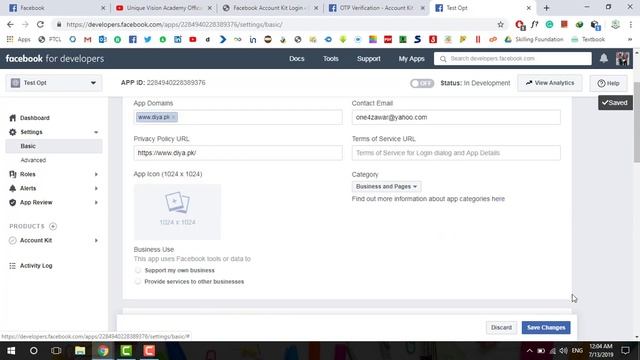Image resolution: width=640 pixels, height=360 pixels.
Task: Switch to OTP Verification tab
Action: tap(376, 8)
